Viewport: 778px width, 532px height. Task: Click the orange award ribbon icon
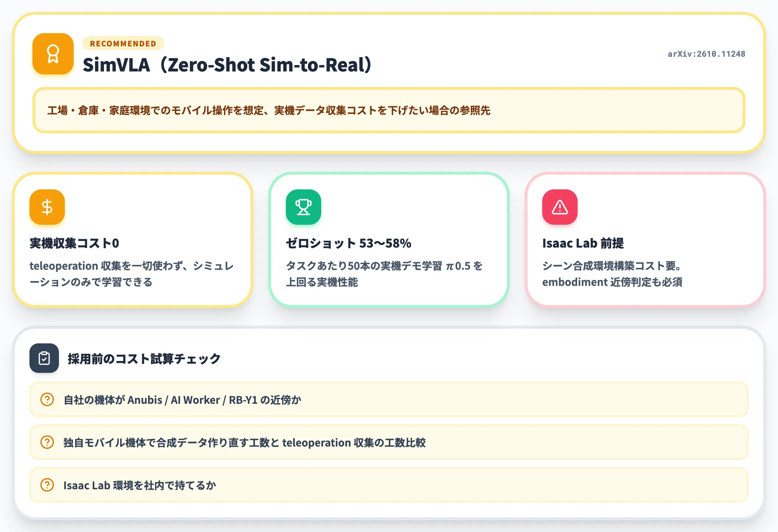(x=53, y=54)
